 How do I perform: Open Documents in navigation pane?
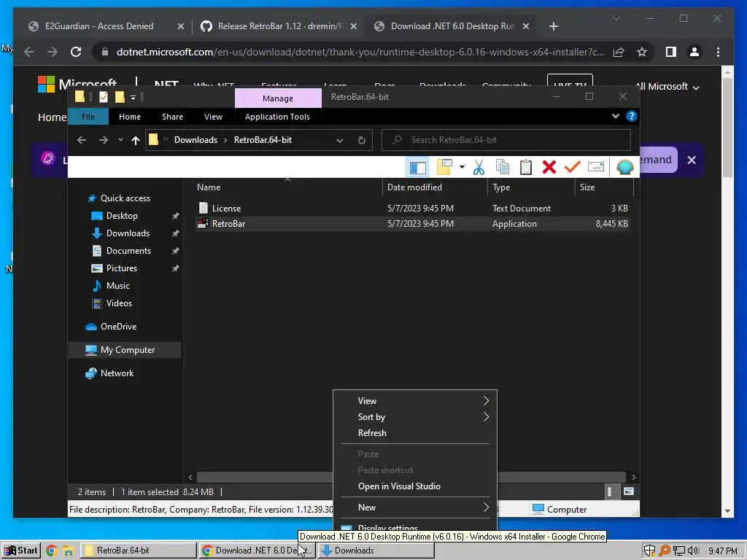pos(128,251)
